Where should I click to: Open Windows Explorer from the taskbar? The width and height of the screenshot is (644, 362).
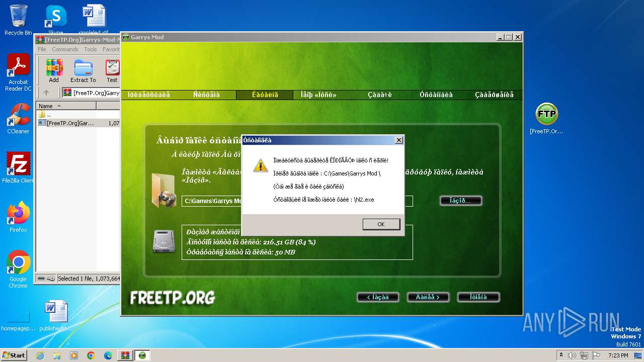(x=57, y=355)
